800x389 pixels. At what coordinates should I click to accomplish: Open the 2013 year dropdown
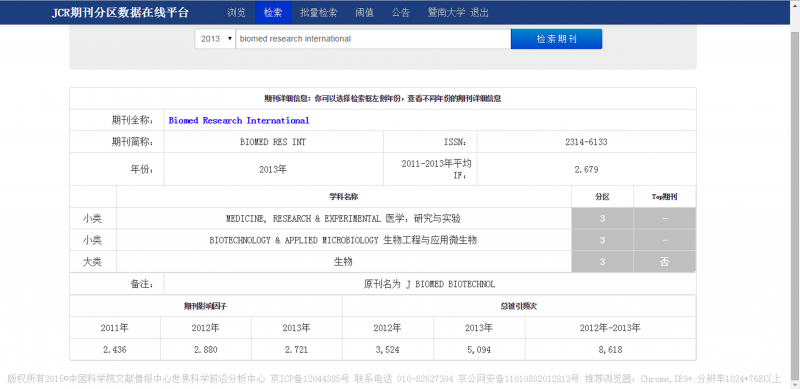(215, 39)
